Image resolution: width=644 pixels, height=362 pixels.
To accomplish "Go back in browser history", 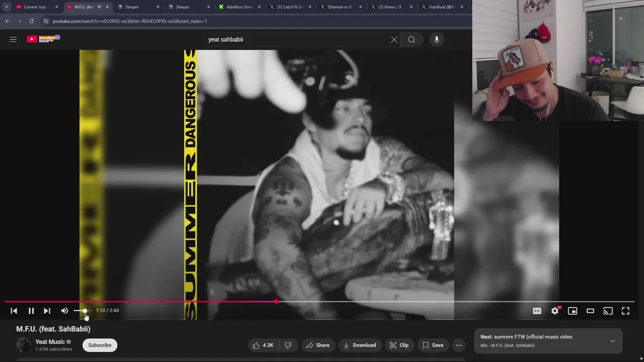I will tap(7, 21).
